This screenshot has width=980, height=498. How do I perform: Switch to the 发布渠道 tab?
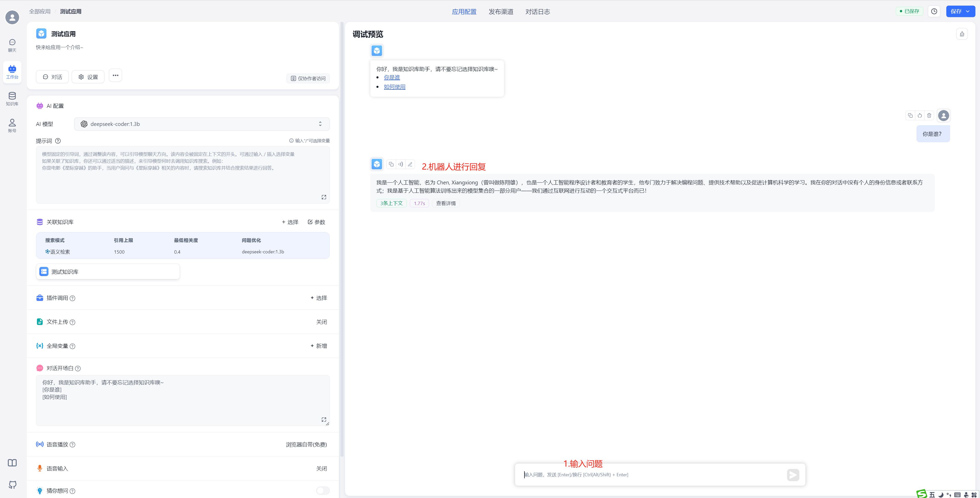(x=501, y=12)
